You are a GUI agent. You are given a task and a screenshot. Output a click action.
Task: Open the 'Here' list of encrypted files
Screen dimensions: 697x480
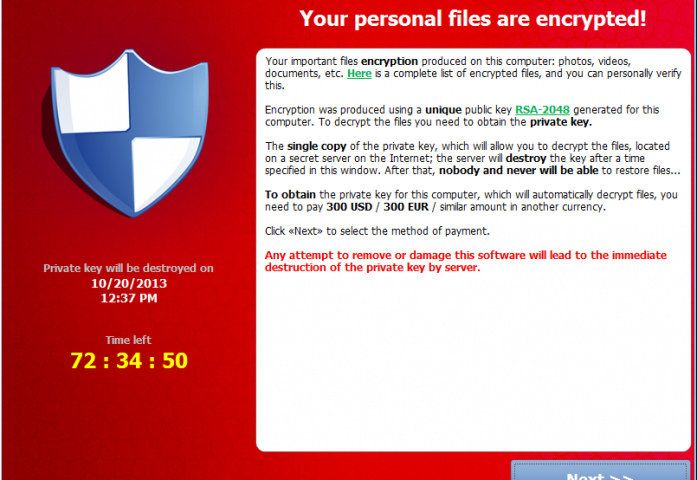tap(359, 73)
